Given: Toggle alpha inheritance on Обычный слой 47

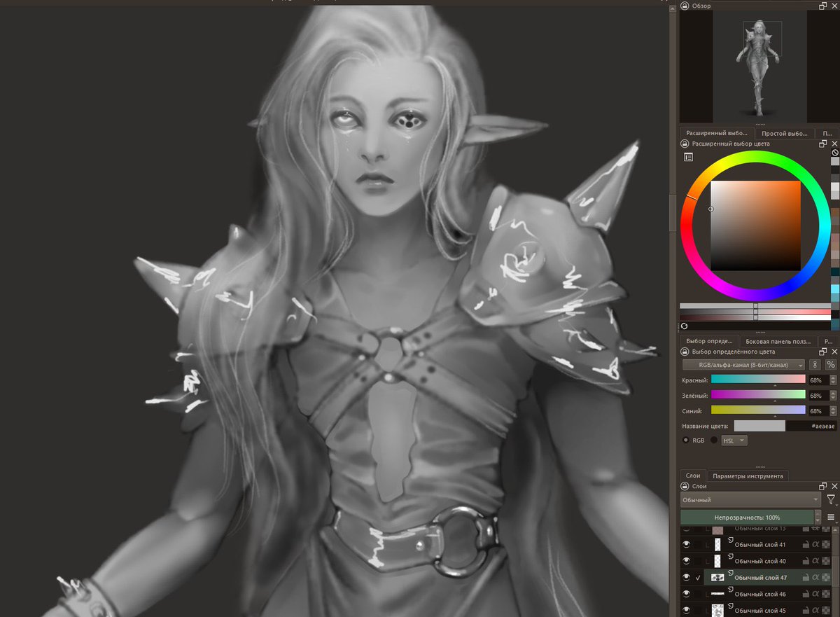Looking at the screenshot, I should pos(816,578).
